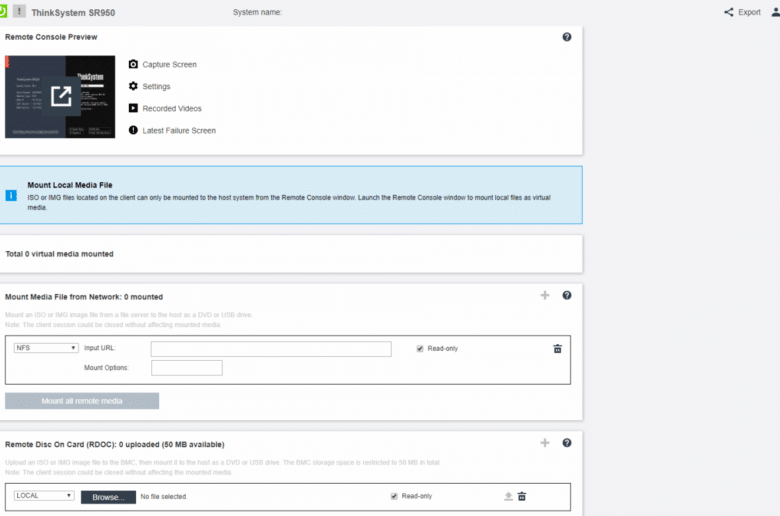Open help for Remote Disc On Card
The image size is (780, 516).
567,443
